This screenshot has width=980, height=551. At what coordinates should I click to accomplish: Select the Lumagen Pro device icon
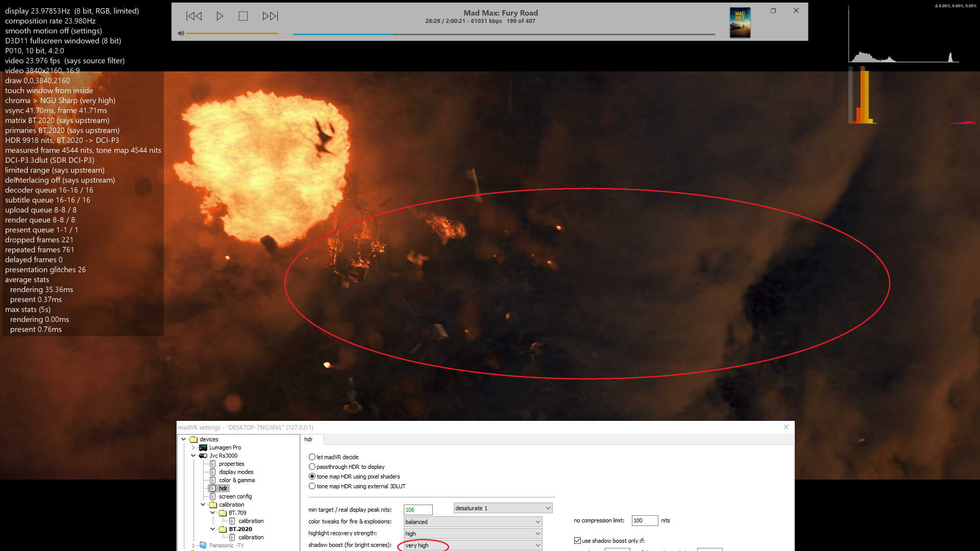pos(203,447)
